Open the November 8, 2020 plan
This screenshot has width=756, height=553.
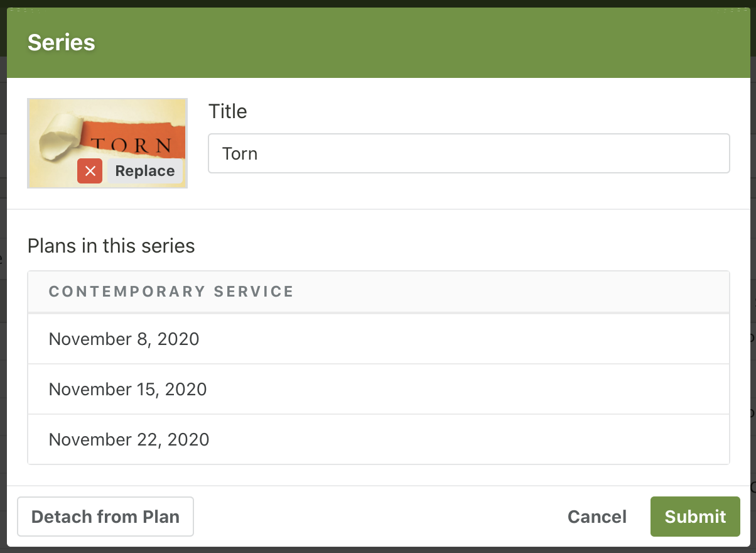pos(124,339)
